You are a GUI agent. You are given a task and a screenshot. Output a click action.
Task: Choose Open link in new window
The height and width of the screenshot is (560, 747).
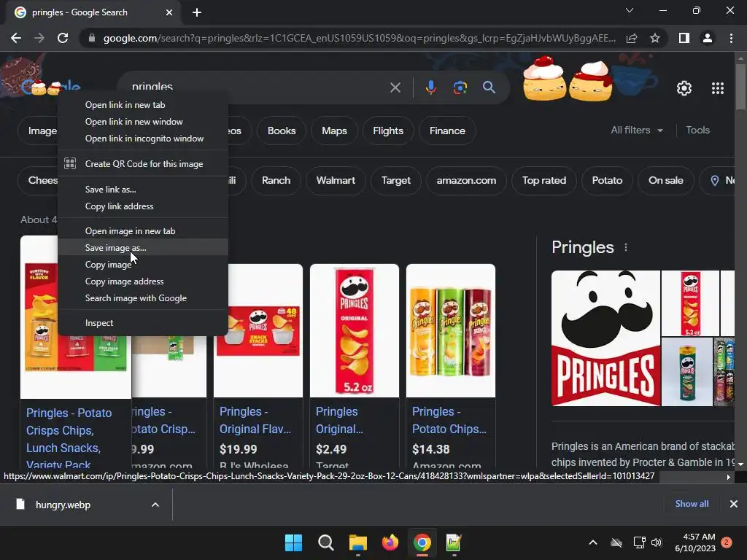click(143, 122)
